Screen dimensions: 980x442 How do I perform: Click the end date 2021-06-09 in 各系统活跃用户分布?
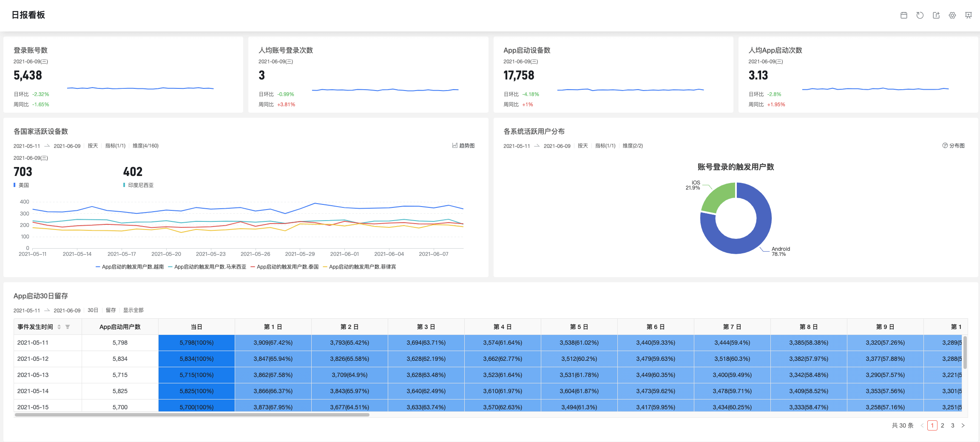pos(557,146)
